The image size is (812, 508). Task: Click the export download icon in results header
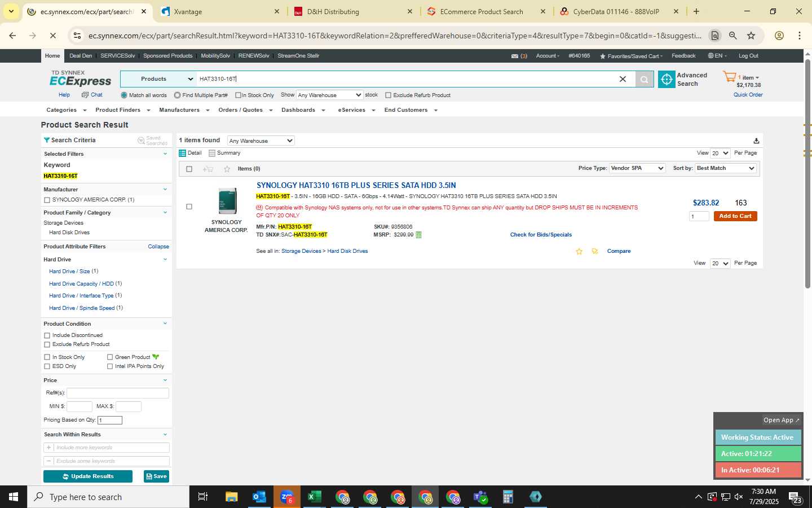tap(756, 141)
